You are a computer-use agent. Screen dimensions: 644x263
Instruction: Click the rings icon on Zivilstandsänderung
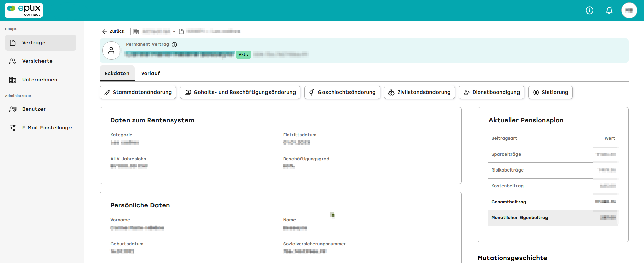click(391, 93)
